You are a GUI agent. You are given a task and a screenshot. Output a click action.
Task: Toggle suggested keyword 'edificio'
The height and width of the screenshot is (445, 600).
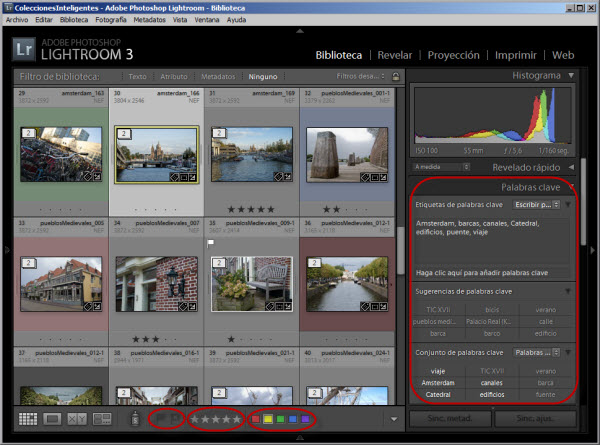[546, 333]
